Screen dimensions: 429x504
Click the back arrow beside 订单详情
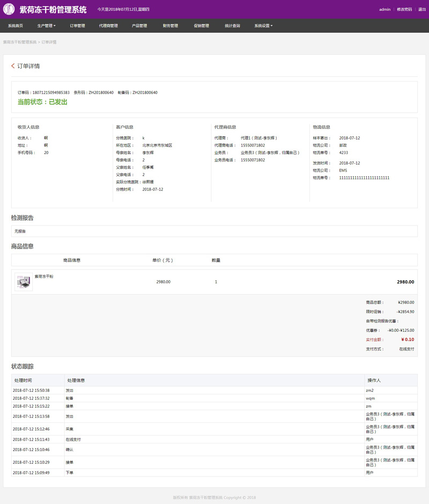13,66
